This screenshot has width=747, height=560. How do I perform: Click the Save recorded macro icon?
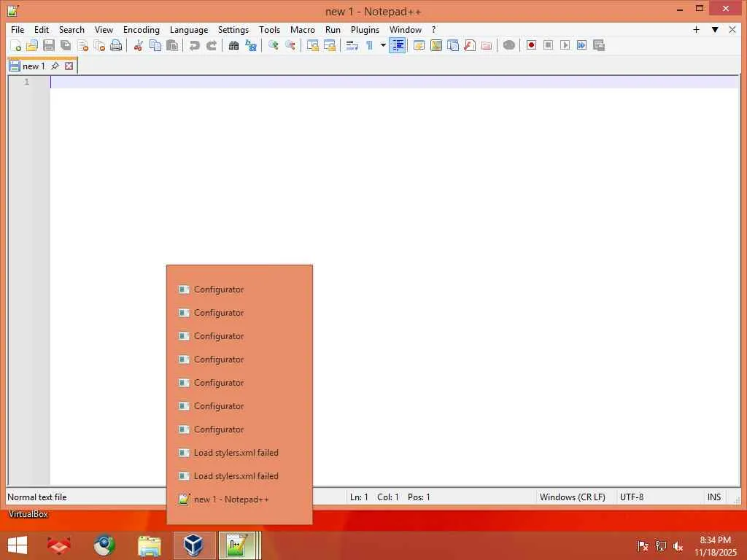598,45
